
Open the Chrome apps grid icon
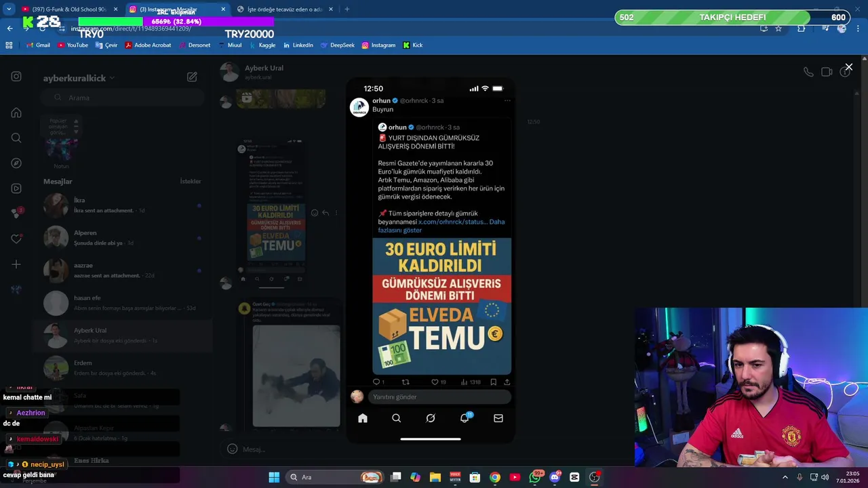(x=9, y=45)
